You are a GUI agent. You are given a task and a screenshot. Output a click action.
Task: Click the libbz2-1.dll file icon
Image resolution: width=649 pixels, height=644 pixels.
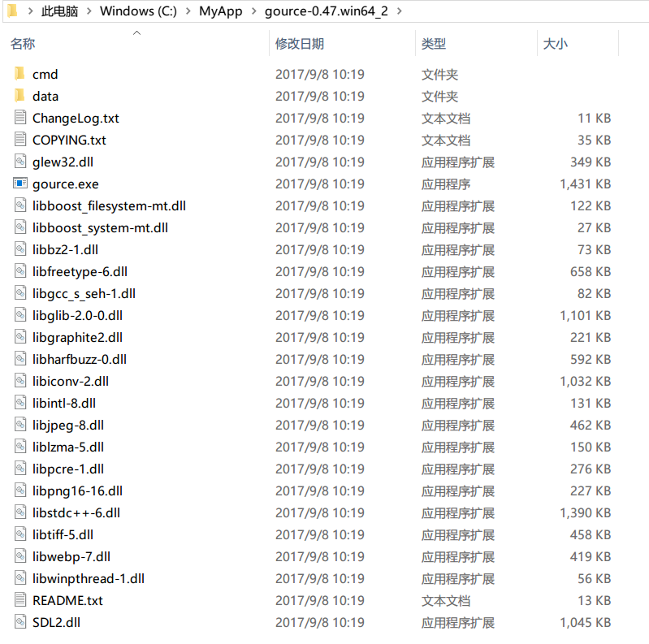click(x=20, y=249)
